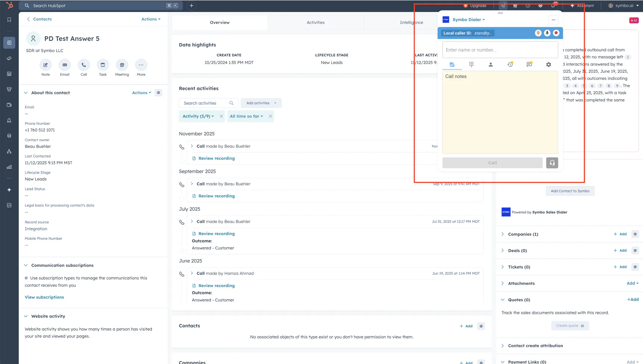Open the HubSpot sprocket logo home
Image resolution: width=643 pixels, height=364 pixels.
coord(9,6)
